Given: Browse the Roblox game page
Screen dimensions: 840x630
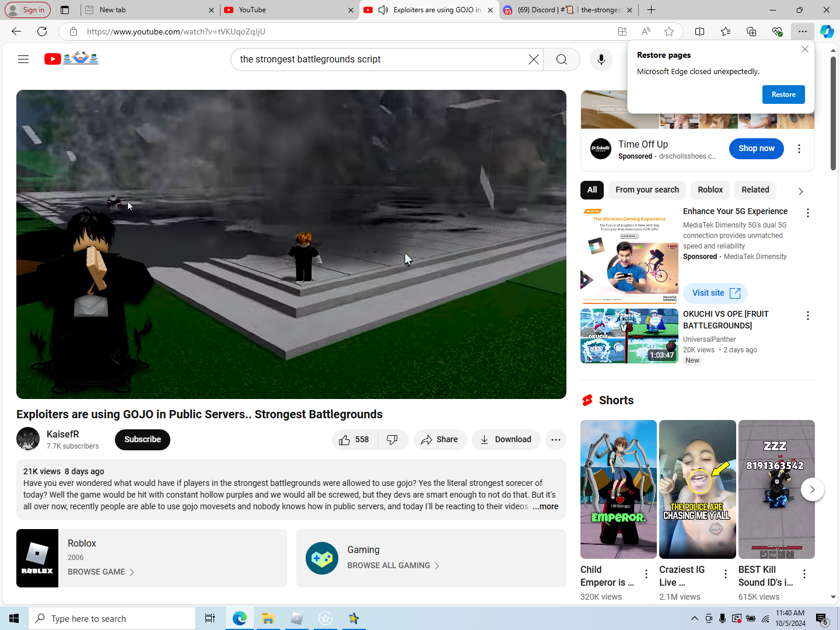Looking at the screenshot, I should (101, 572).
